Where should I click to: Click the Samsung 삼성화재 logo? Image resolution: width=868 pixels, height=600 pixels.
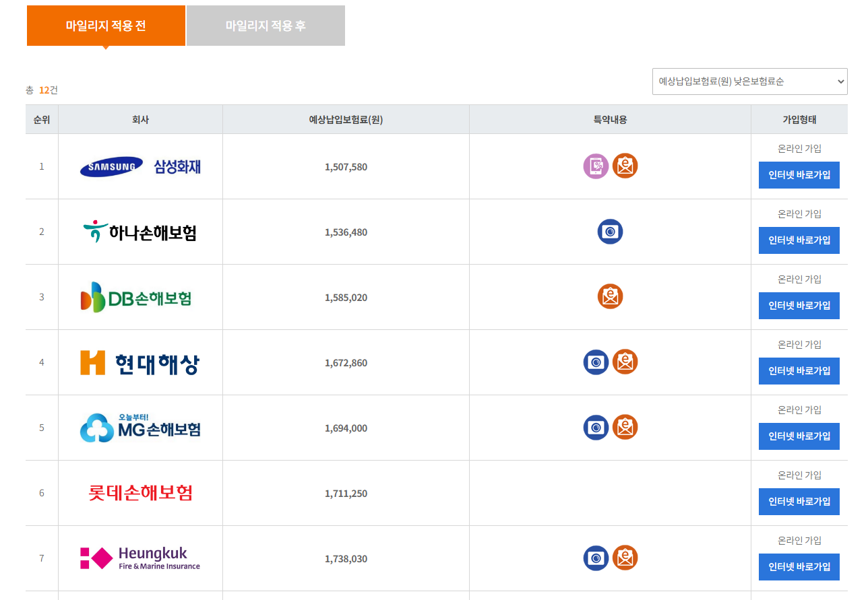[140, 166]
